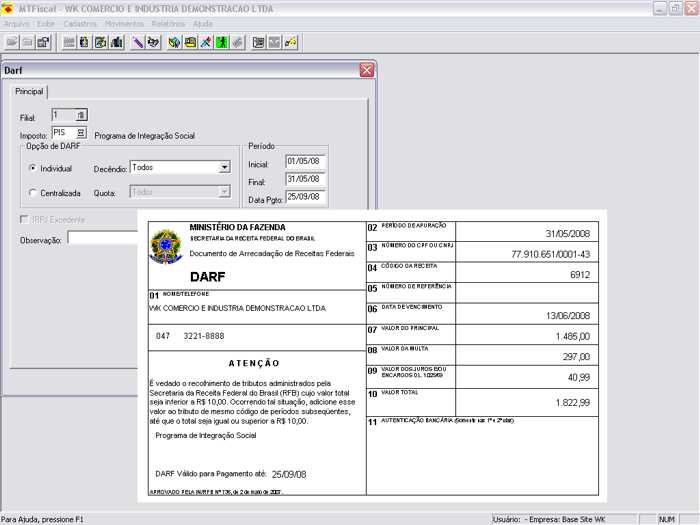Open the Relatórios menu

[x=167, y=22]
